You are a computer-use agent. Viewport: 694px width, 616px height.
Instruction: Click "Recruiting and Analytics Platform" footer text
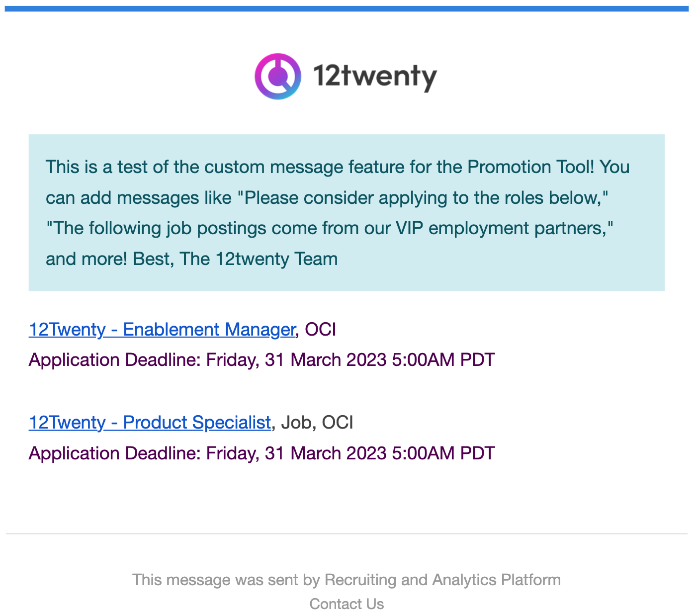click(442, 580)
